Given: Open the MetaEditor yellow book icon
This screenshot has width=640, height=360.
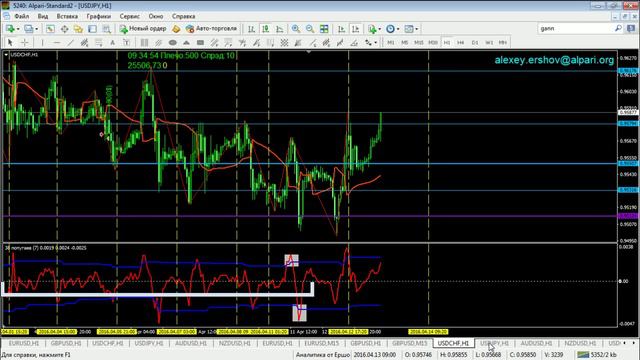Looking at the screenshot, I should point(176,29).
